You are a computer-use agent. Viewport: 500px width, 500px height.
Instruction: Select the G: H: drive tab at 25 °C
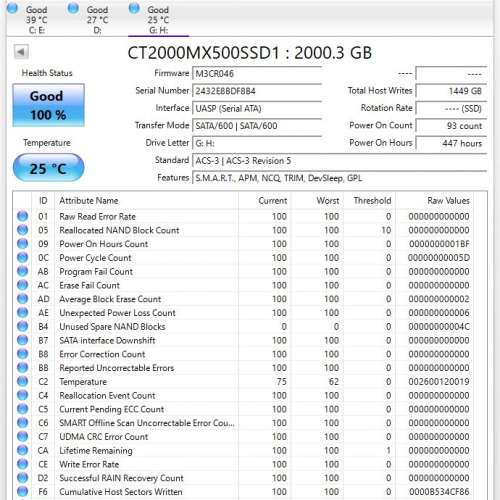(x=159, y=19)
